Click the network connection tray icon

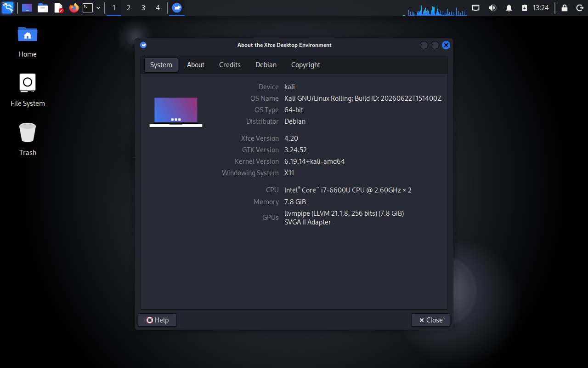476,8
